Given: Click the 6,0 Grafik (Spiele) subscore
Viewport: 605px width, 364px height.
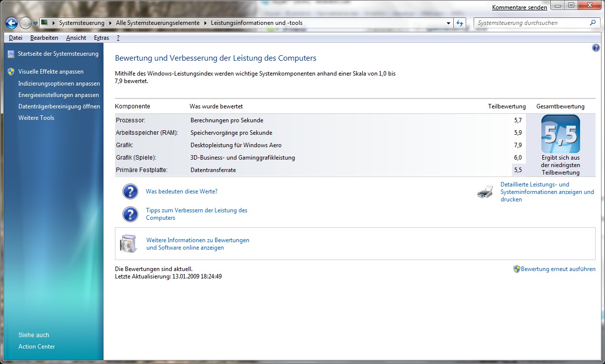Looking at the screenshot, I should coord(518,158).
